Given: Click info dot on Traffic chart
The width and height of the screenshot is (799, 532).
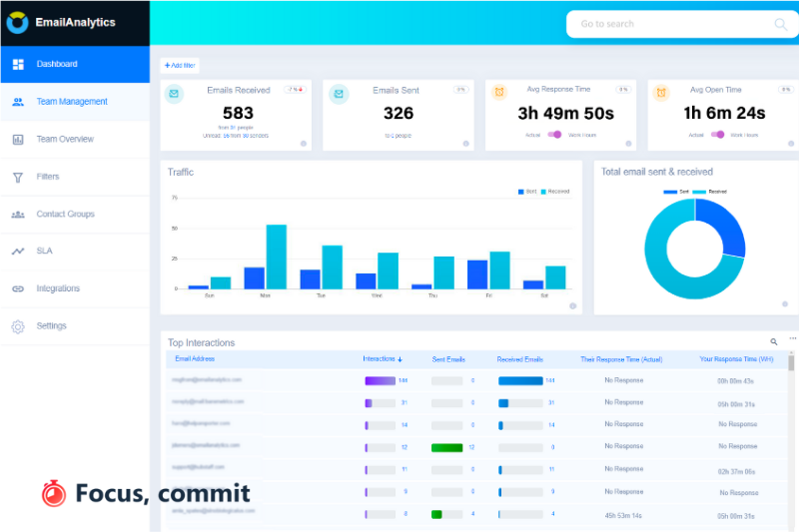Looking at the screenshot, I should [572, 306].
